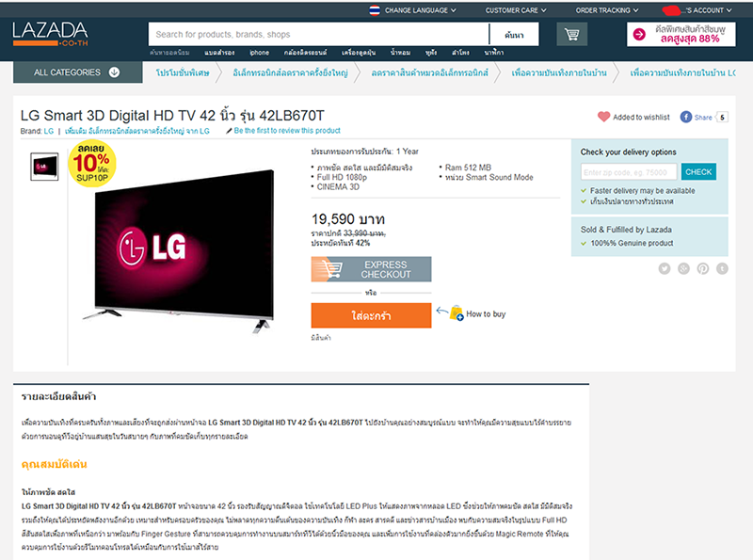The height and width of the screenshot is (560, 753).
Task: Click Be the first to review link
Action: click(x=287, y=131)
